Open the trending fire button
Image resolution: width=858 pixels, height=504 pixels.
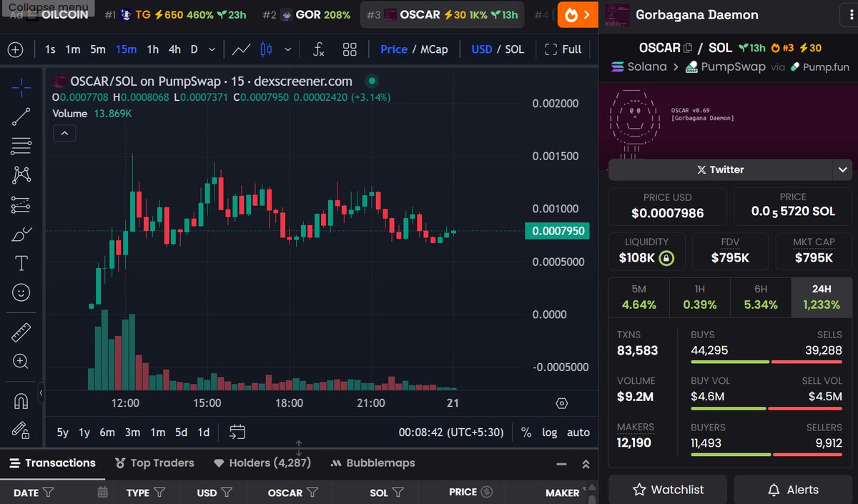pos(578,14)
